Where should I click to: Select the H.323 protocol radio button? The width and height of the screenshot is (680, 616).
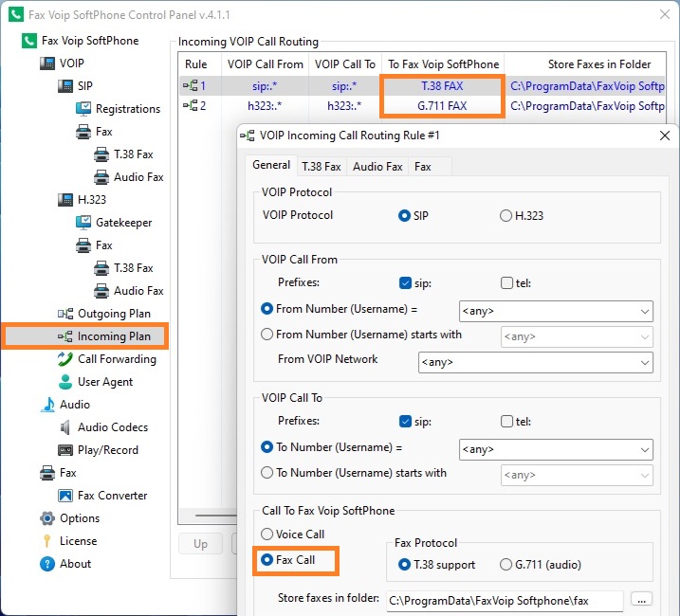click(x=506, y=215)
